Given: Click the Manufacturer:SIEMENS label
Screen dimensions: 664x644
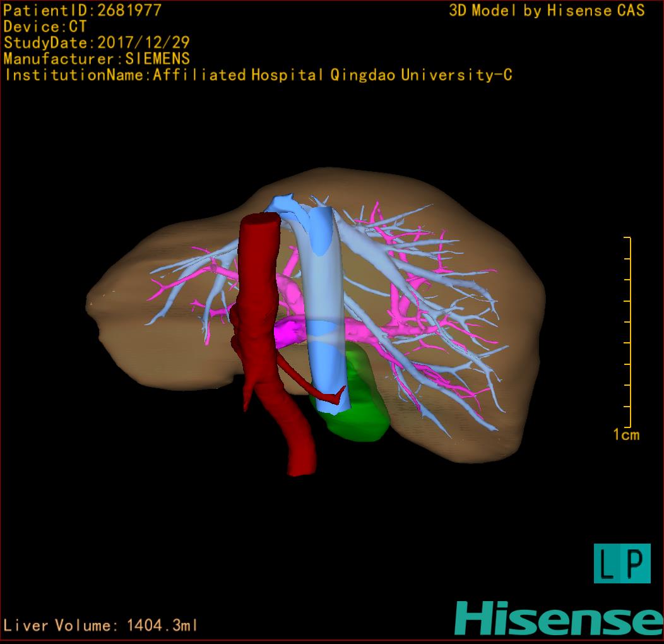Looking at the screenshot, I should (x=97, y=59).
